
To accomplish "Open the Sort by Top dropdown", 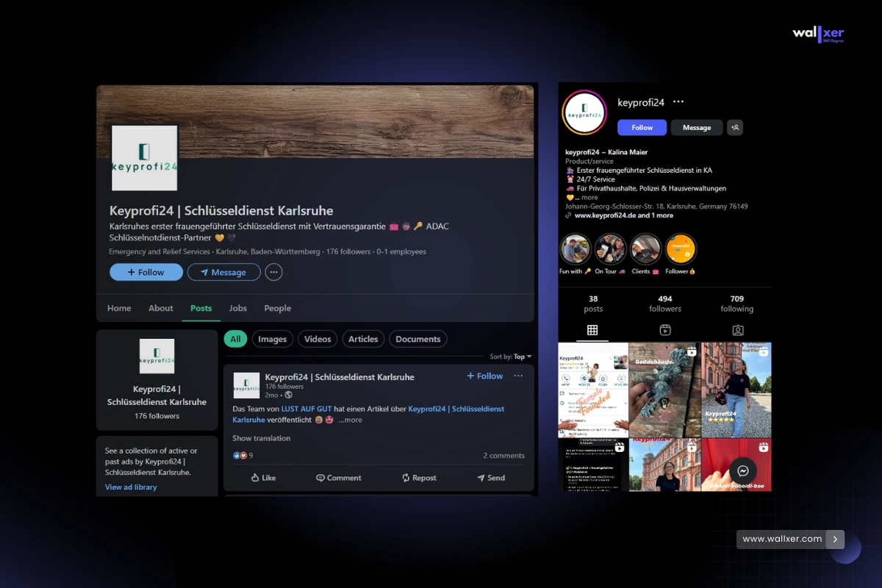I will point(523,356).
